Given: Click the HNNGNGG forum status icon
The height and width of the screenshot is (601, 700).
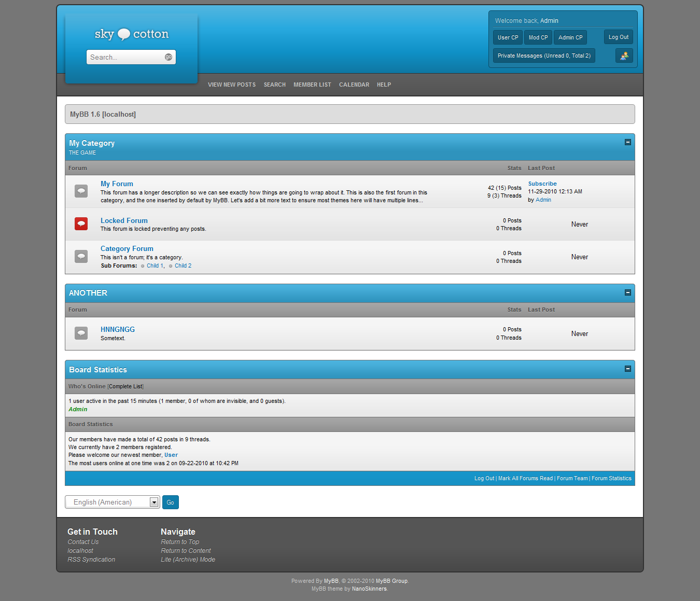Looking at the screenshot, I should pyautogui.click(x=81, y=333).
